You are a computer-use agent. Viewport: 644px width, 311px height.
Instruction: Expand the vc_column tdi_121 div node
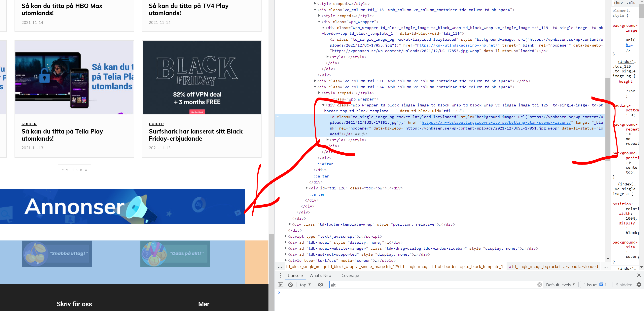tap(315, 81)
